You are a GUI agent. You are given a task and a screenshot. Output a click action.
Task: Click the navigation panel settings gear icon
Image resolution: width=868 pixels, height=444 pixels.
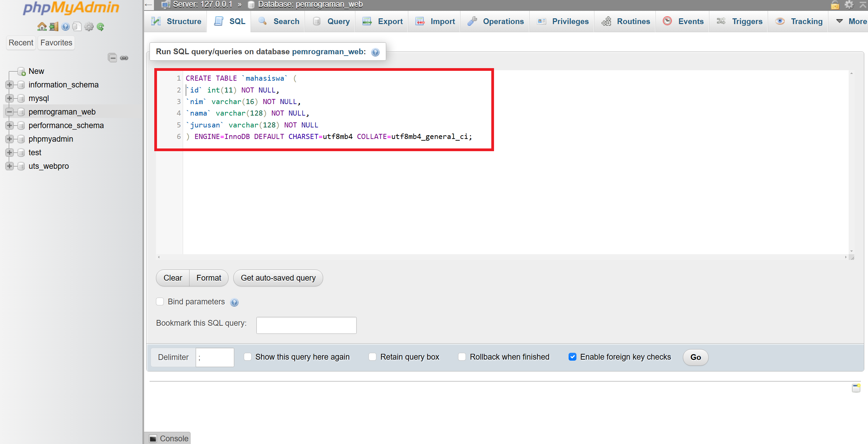point(89,26)
